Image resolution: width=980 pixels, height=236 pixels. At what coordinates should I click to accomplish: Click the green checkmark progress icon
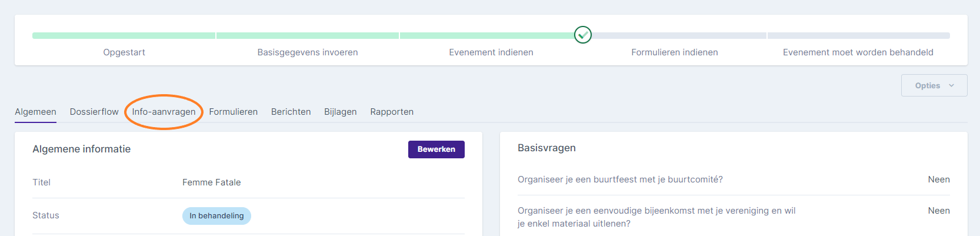coord(583,35)
